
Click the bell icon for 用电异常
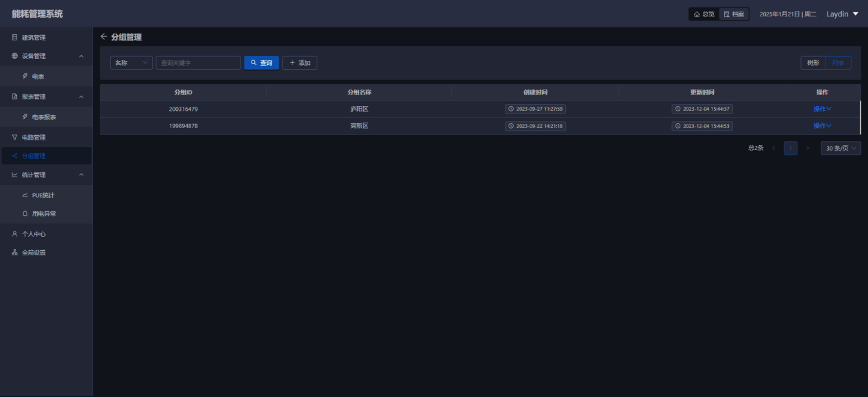click(25, 214)
